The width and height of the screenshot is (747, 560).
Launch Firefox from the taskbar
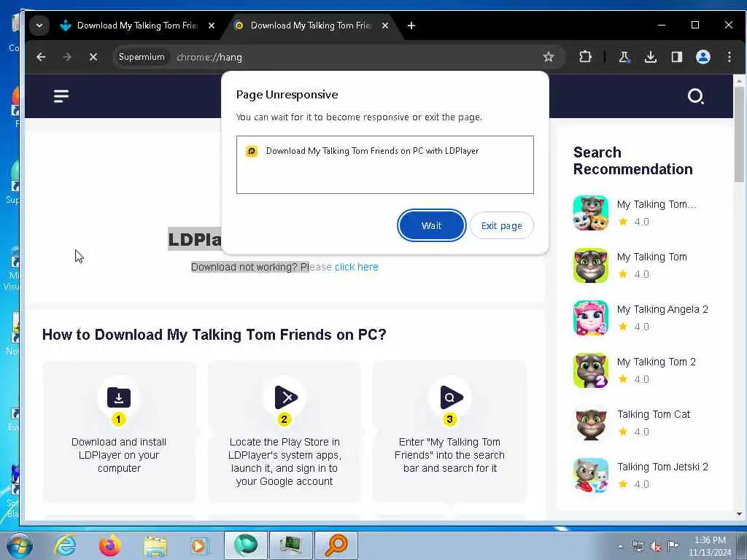[x=110, y=545]
